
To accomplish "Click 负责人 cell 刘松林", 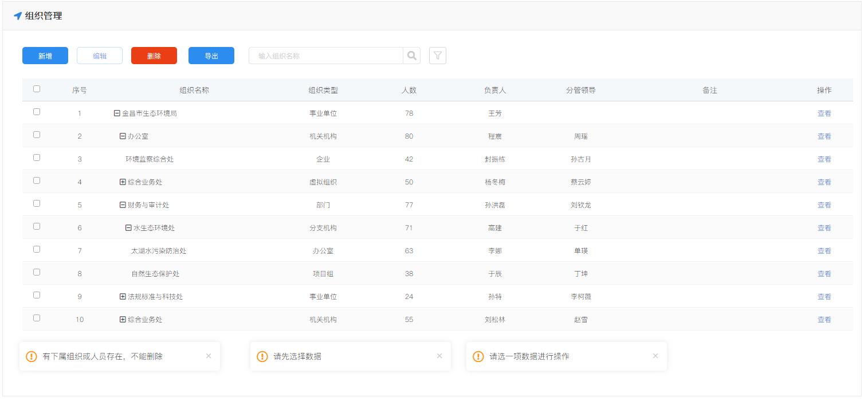I will coord(495,320).
